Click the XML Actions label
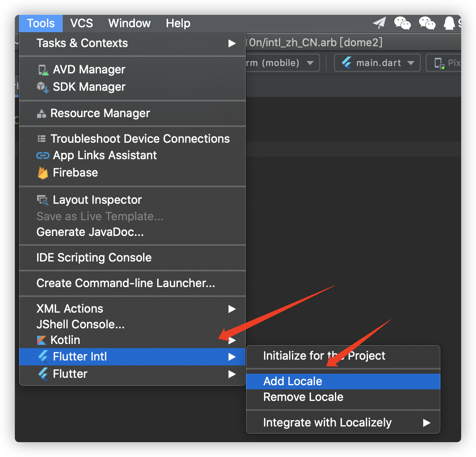Screen dimensions: 476x457 pyautogui.click(x=70, y=309)
